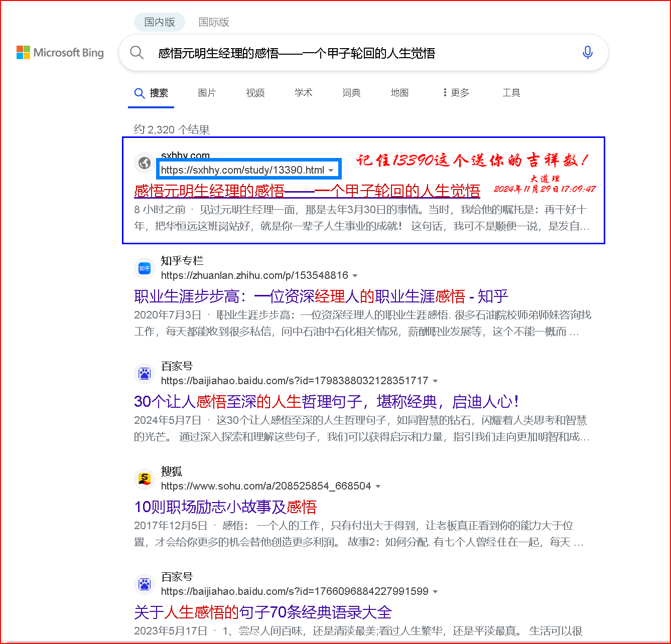Expand dropdown arrow after sxhhy.com URL
Image resolution: width=671 pixels, height=644 pixels.
coord(331,171)
